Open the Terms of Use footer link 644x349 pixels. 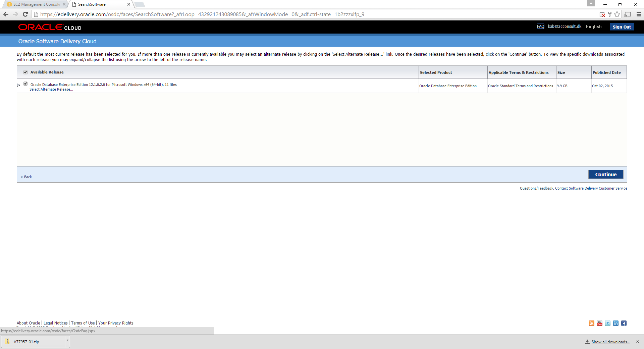[83, 323]
